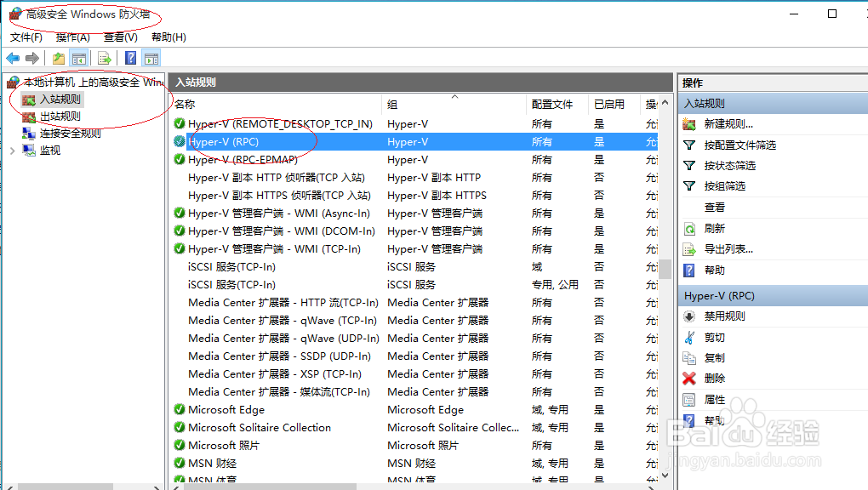Click the Up one level folder icon
Viewport: 868px width, 490px height.
[x=58, y=58]
